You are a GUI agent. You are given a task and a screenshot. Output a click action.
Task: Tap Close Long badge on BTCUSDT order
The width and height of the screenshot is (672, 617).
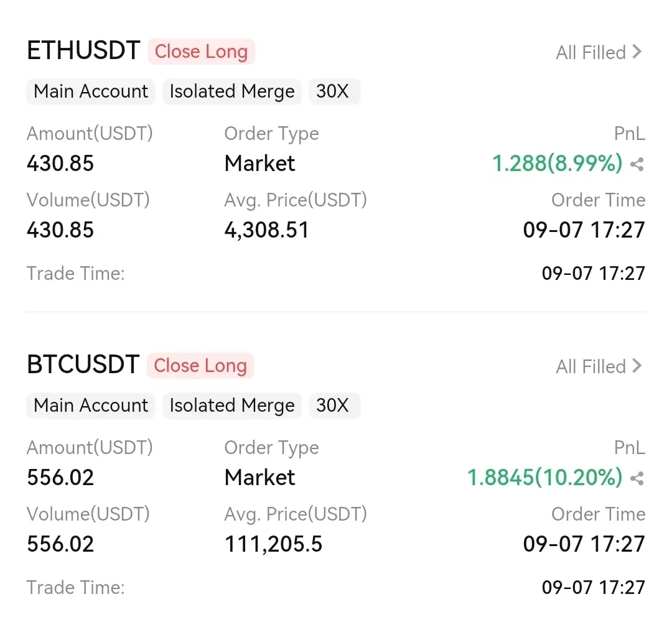tap(200, 366)
